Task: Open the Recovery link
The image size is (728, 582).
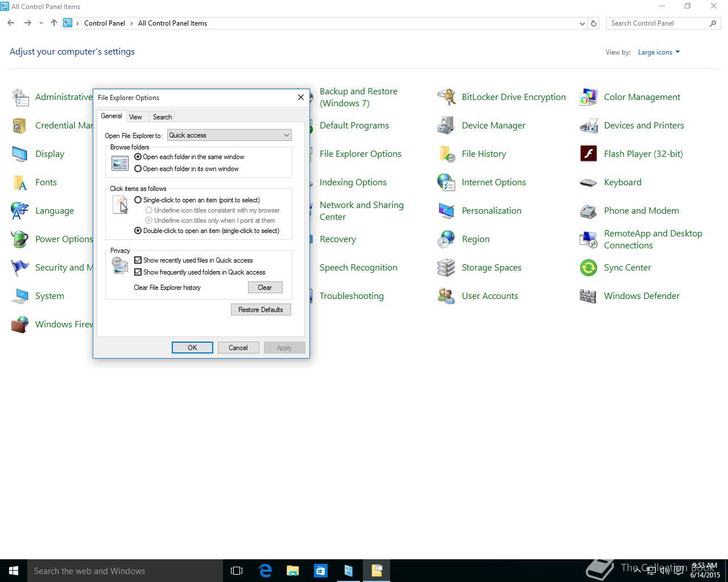Action: [338, 239]
